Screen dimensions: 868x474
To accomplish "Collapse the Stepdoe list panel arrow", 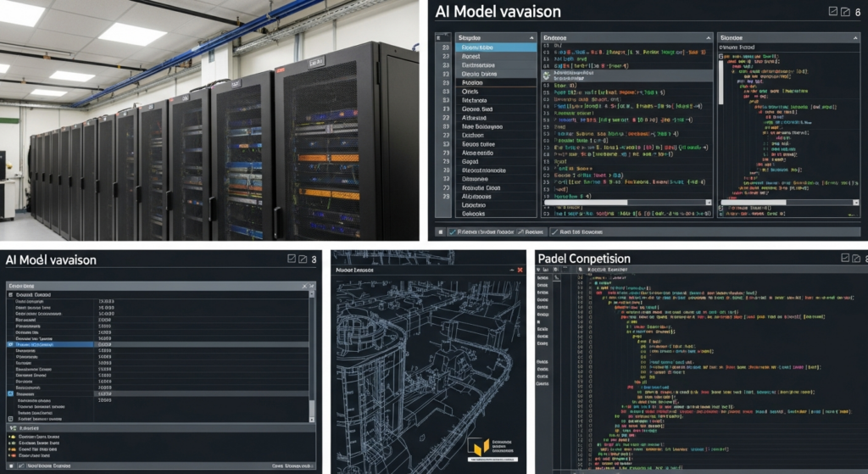I will coord(531,37).
